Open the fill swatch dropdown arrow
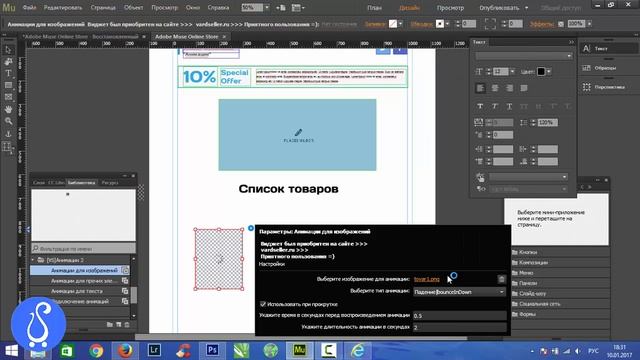640x360 pixels. click(401, 24)
